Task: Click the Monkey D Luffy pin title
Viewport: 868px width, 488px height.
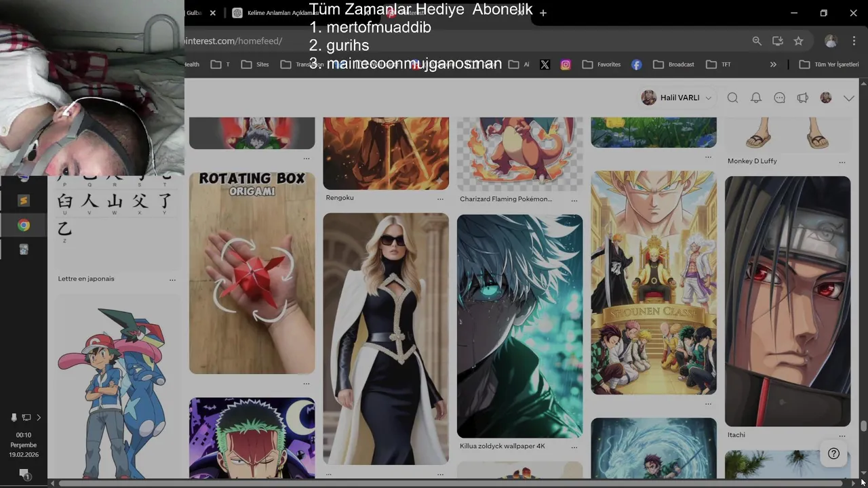Action: click(752, 161)
